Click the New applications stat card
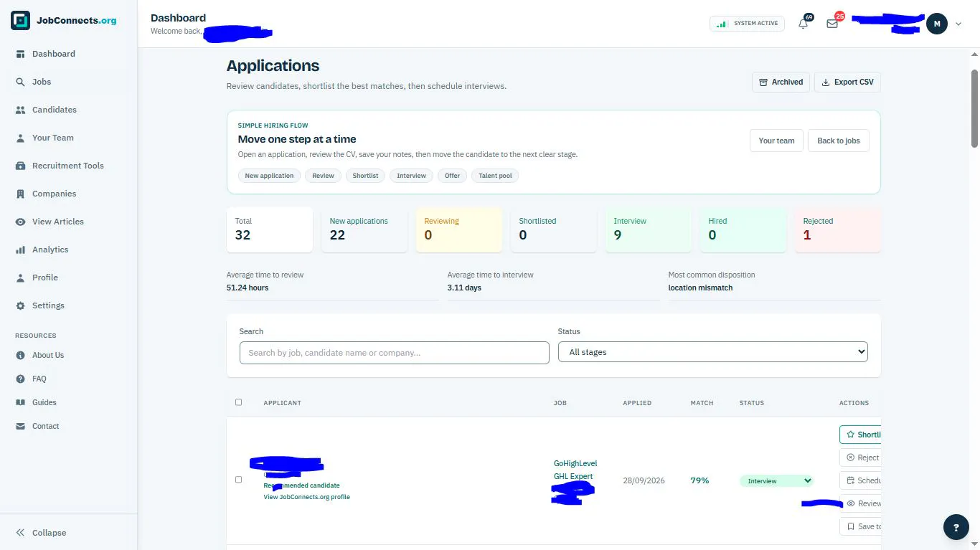Viewport: 980px width, 550px height. click(x=364, y=229)
